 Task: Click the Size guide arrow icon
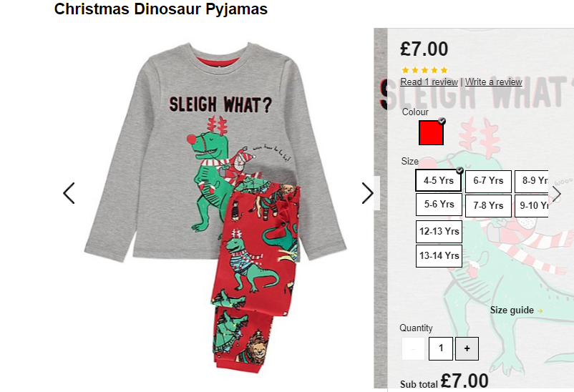coord(540,310)
